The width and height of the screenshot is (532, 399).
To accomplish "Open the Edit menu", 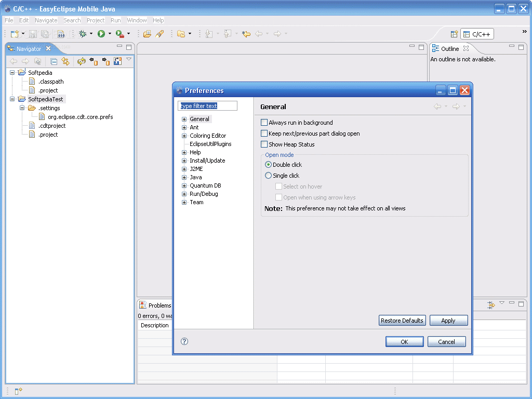I will point(24,20).
